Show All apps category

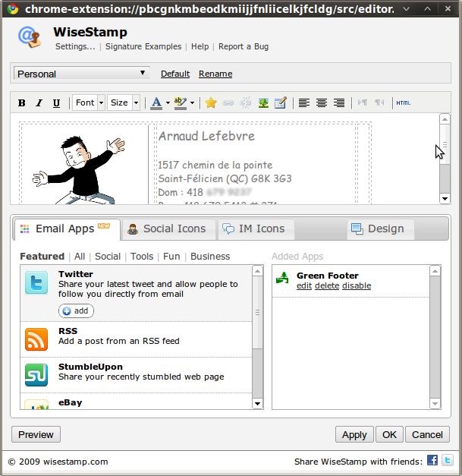[80, 257]
